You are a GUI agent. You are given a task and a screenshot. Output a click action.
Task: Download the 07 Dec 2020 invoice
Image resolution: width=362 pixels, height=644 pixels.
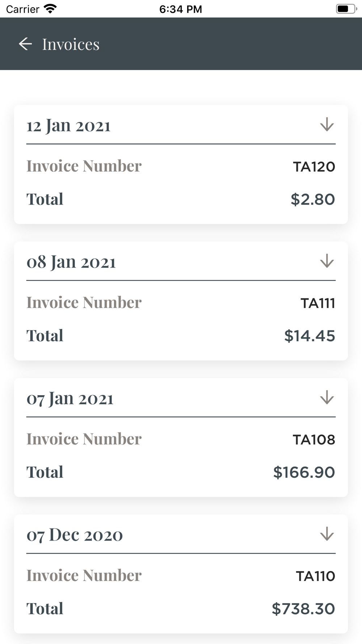[x=327, y=534]
